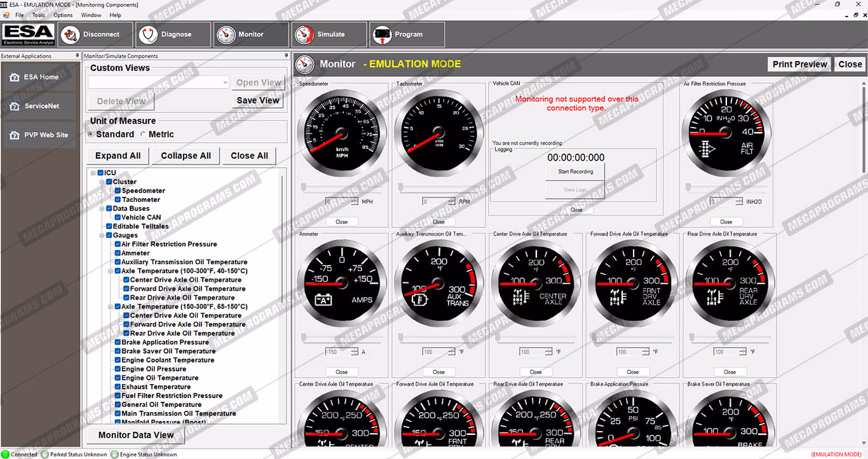Open the Window menu
The width and height of the screenshot is (868, 459).
[x=91, y=15]
